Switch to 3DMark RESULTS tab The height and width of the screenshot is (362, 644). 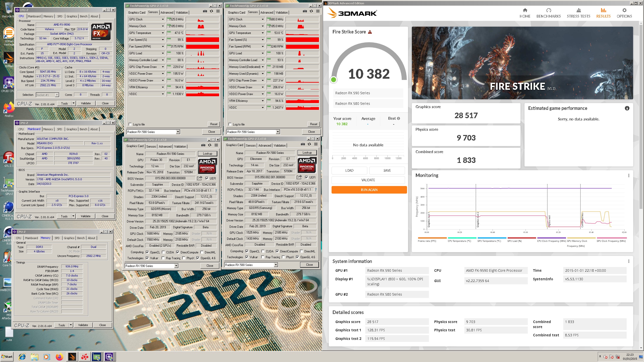coord(603,13)
